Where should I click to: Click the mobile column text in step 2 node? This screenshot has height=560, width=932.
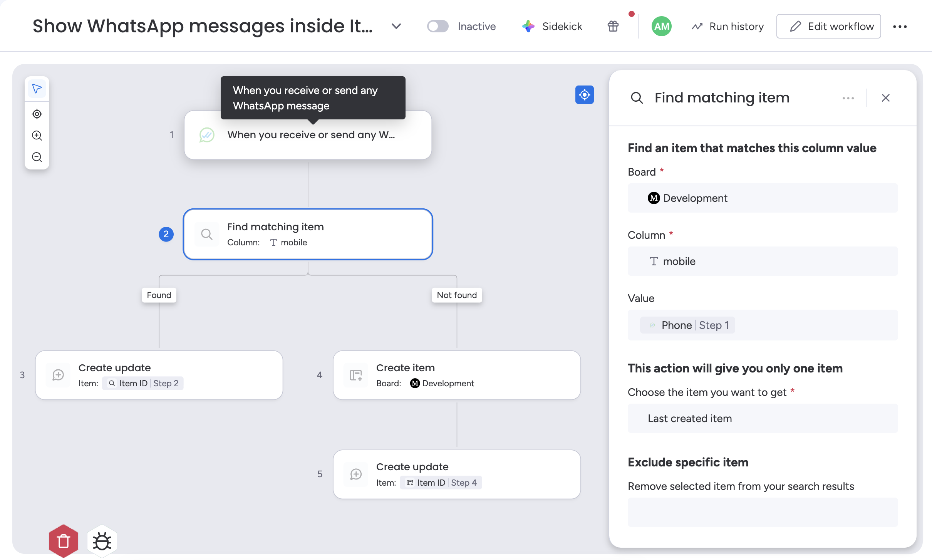pyautogui.click(x=294, y=242)
